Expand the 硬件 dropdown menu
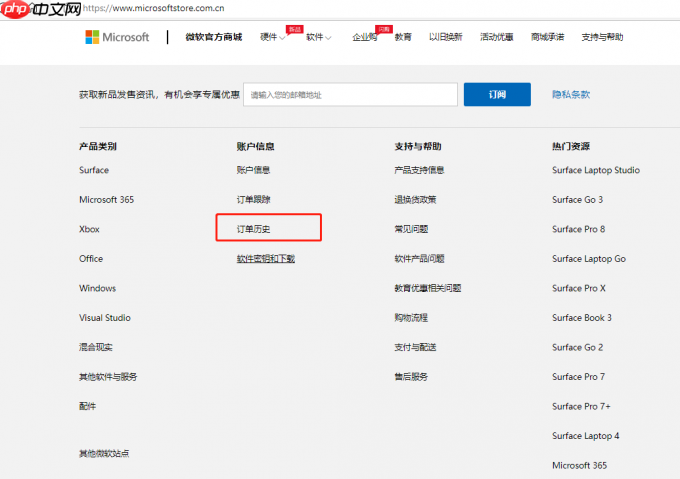The image size is (680, 479). click(272, 37)
